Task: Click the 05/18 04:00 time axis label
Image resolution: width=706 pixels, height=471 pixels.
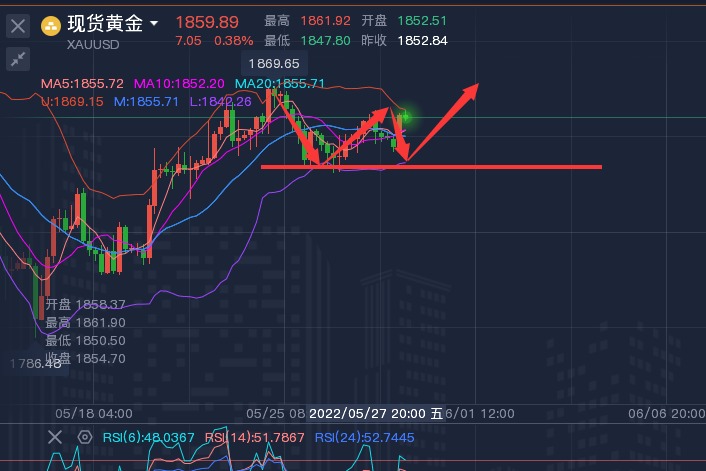Action: coord(94,413)
